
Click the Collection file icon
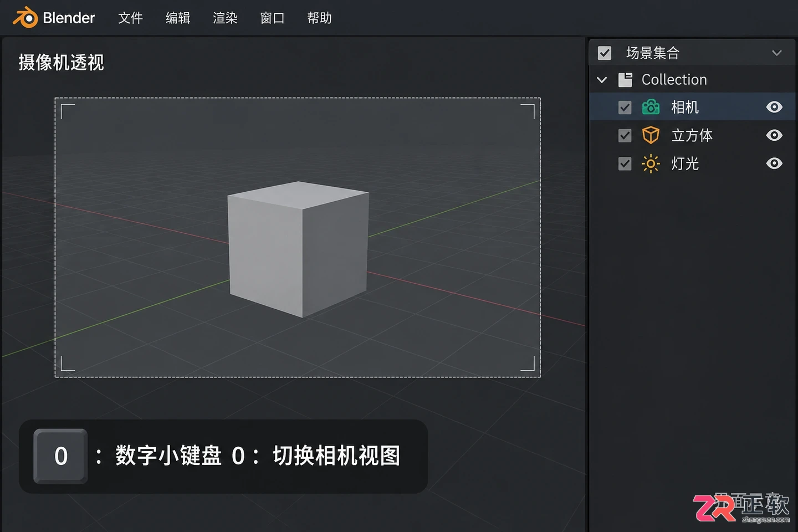pos(625,80)
